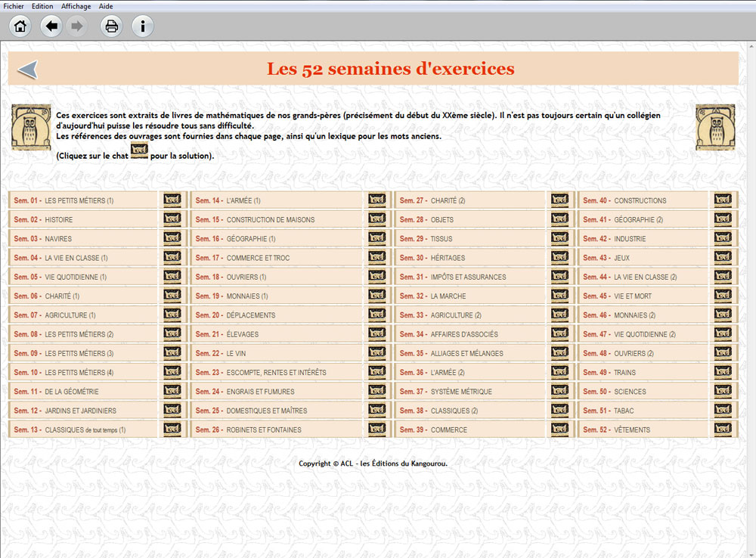Image resolution: width=756 pixels, height=558 pixels.
Task: Show the solution cat icon for Sem. 14
Action: [x=376, y=200]
